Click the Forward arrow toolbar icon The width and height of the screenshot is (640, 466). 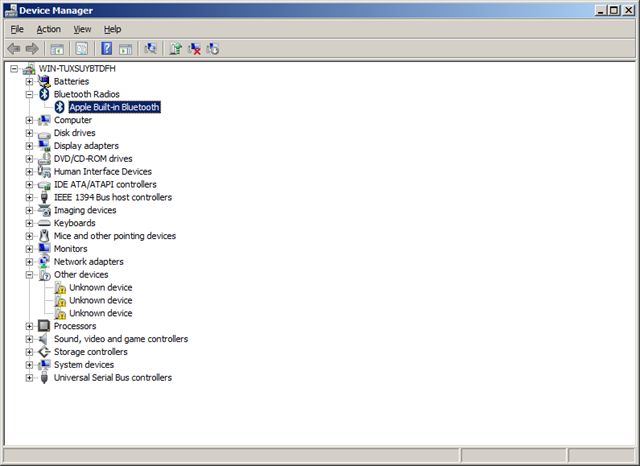[32, 49]
